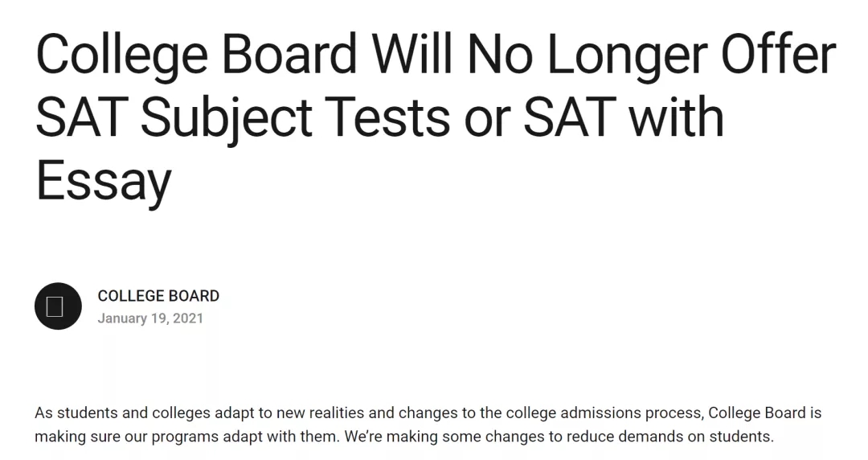Viewport: 868px width, 460px height.
Task: Select "SAT Subject Tests" in the headline
Action: (243, 118)
